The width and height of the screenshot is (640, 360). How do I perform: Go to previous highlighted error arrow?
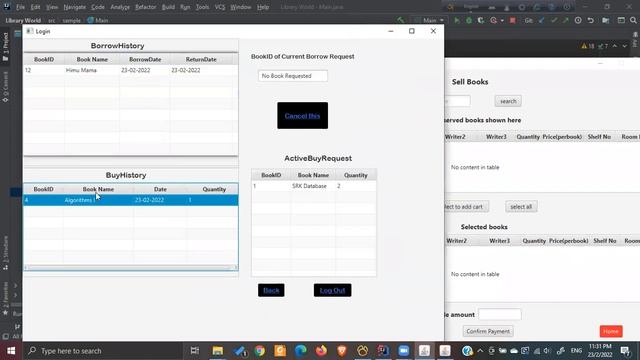(x=615, y=46)
